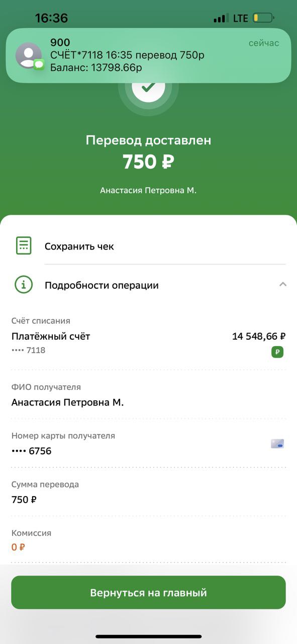Tap the recipient card number •••• 6756
Screen dimensions: 297x644
tap(32, 451)
